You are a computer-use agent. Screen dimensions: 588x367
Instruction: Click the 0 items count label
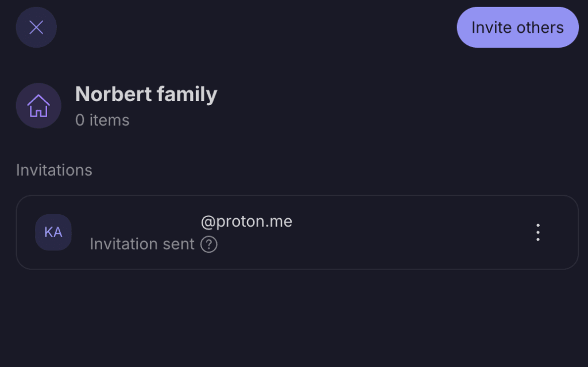coord(102,120)
